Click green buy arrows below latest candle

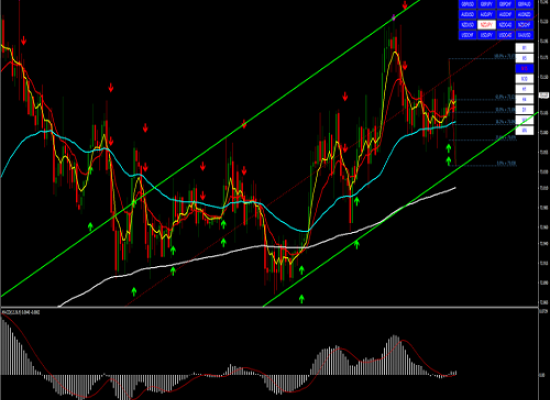[x=449, y=155]
